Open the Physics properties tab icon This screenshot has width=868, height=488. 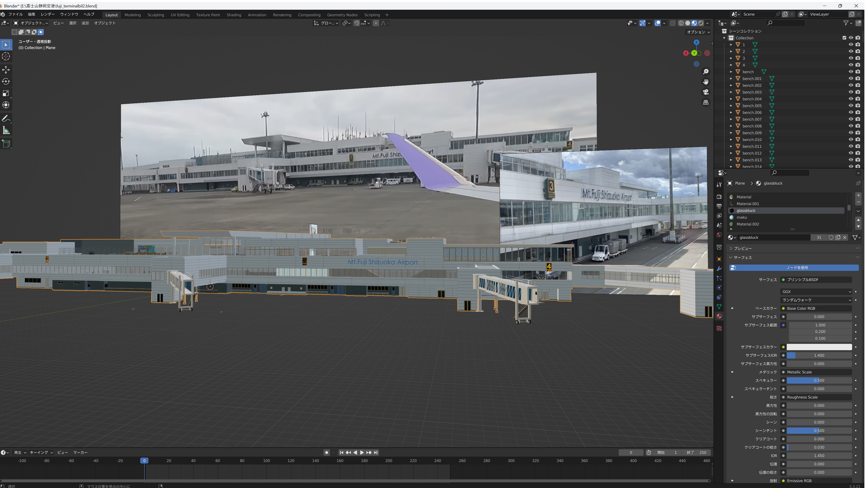point(719,288)
